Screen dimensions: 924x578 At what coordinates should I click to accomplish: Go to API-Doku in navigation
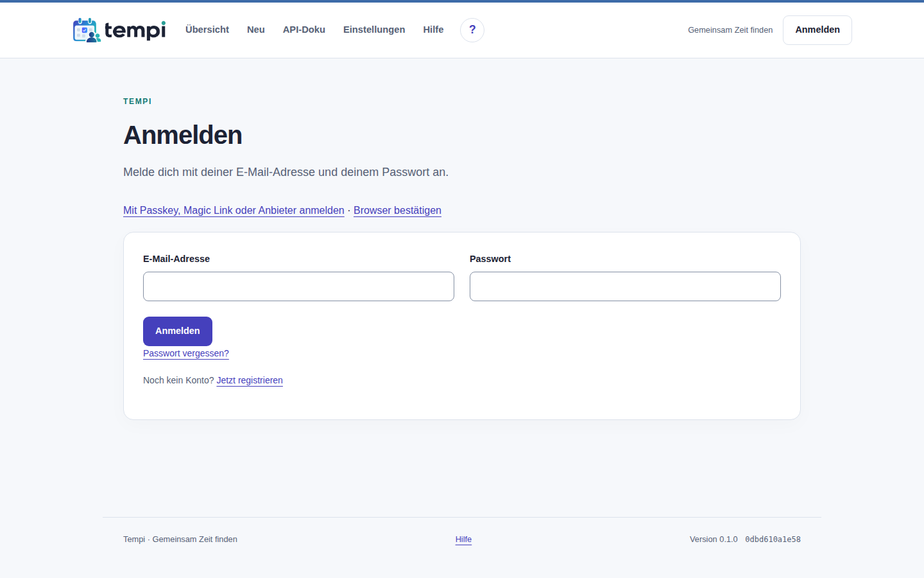[304, 30]
